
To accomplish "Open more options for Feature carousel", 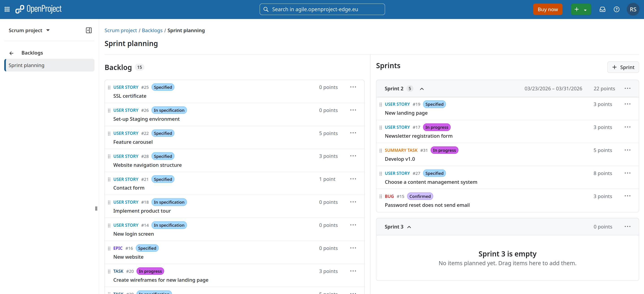I will 353,133.
